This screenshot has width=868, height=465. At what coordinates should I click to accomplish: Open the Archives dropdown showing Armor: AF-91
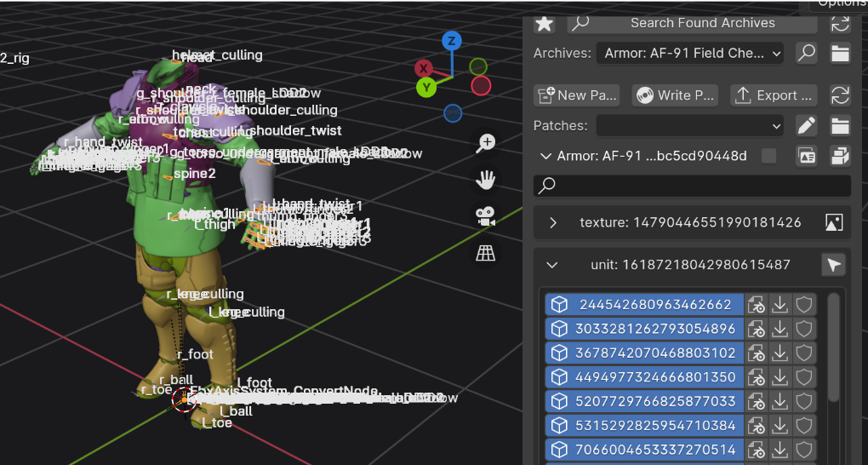coord(690,54)
